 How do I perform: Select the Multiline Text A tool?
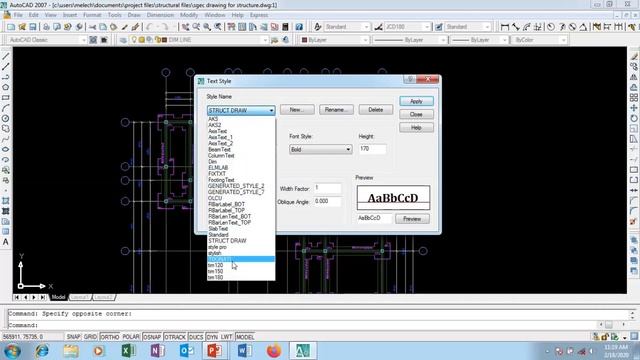6,242
